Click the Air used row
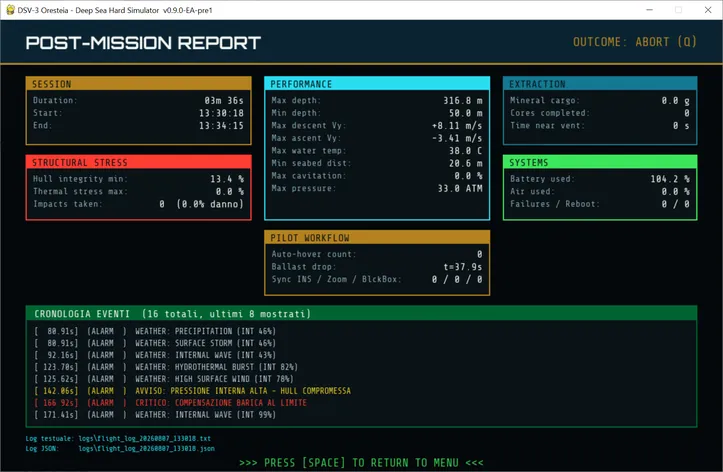This screenshot has width=723, height=472. (x=599, y=191)
